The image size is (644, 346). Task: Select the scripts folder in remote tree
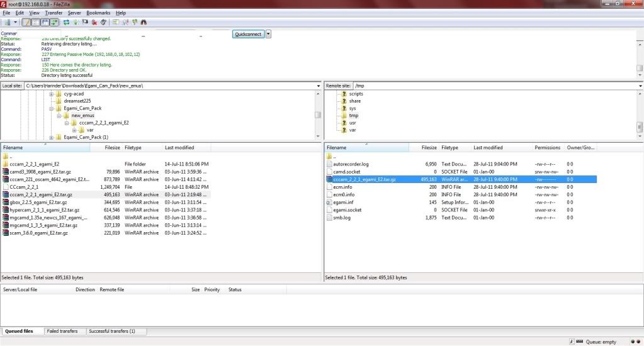coord(356,94)
